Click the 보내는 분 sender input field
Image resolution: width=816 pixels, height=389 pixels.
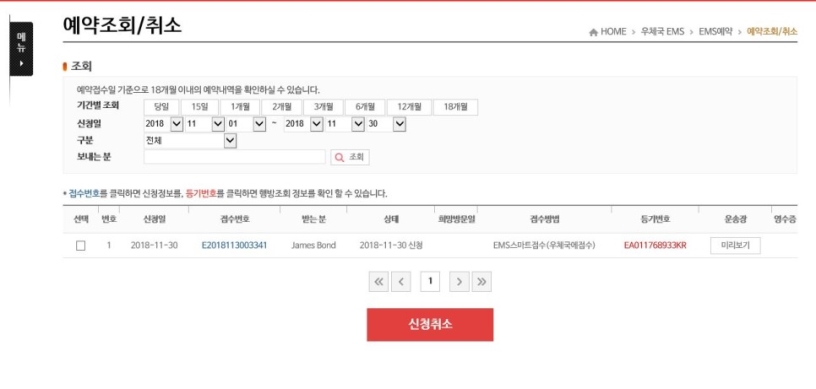(x=235, y=157)
